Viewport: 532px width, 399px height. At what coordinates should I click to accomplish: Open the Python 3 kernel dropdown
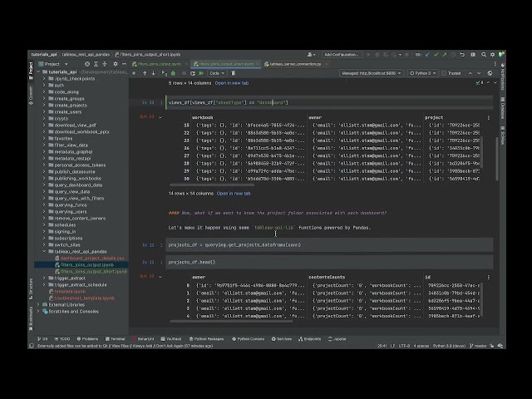coord(423,73)
